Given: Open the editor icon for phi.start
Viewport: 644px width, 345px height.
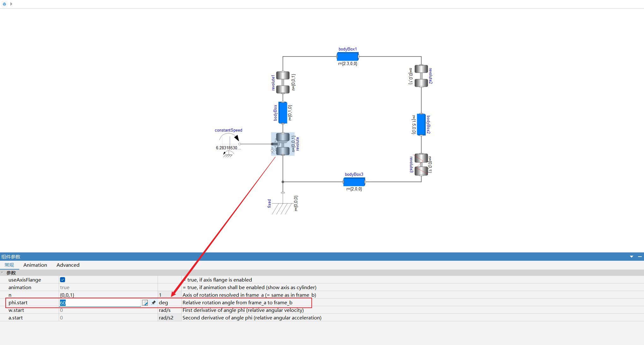Looking at the screenshot, I should pos(145,303).
